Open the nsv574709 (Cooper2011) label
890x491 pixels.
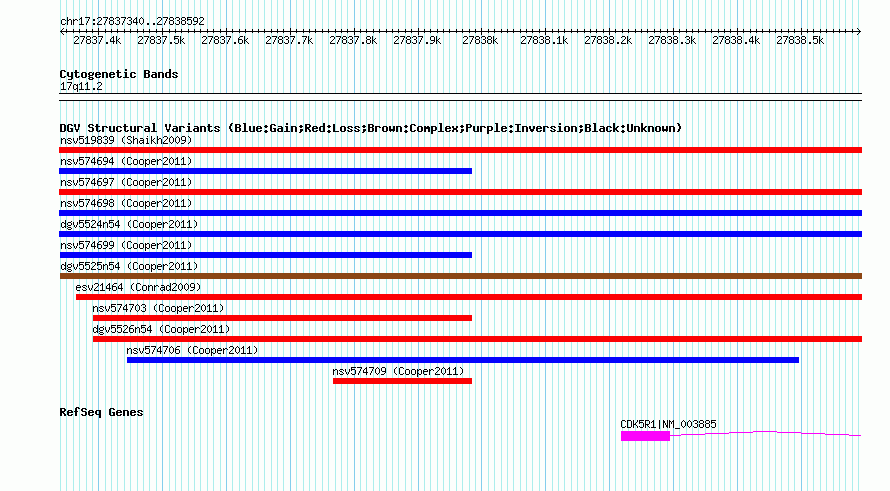pos(398,371)
